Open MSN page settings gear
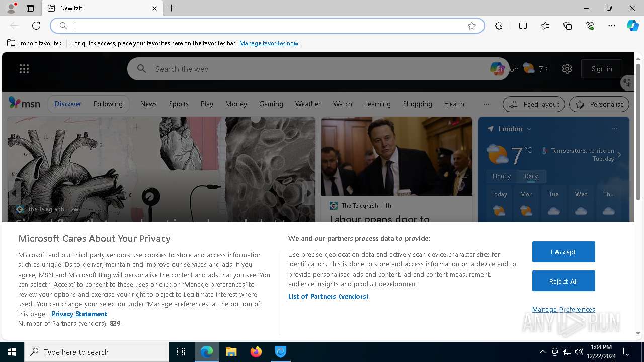The width and height of the screenshot is (644, 362). click(x=567, y=69)
